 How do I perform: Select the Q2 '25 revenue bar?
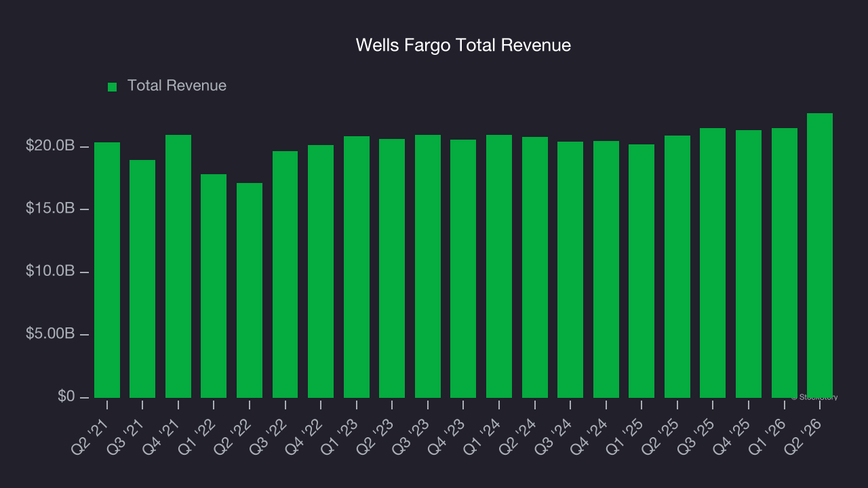click(677, 266)
